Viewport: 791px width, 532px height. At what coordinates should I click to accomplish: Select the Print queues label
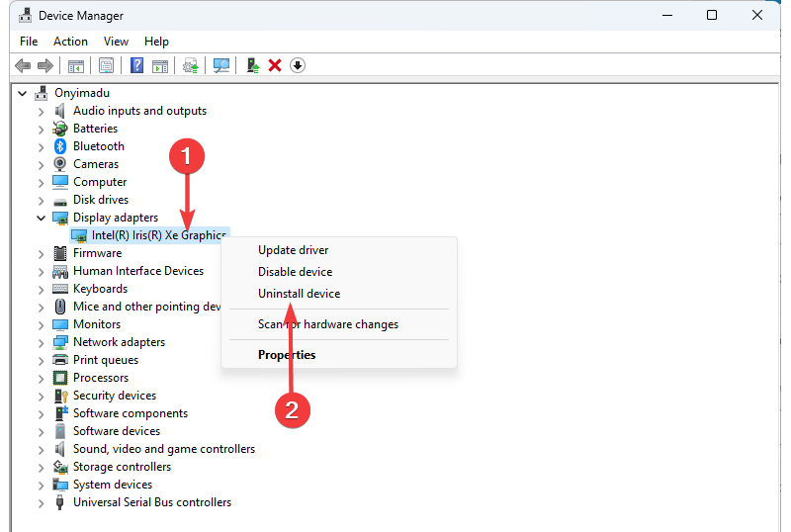(x=106, y=360)
